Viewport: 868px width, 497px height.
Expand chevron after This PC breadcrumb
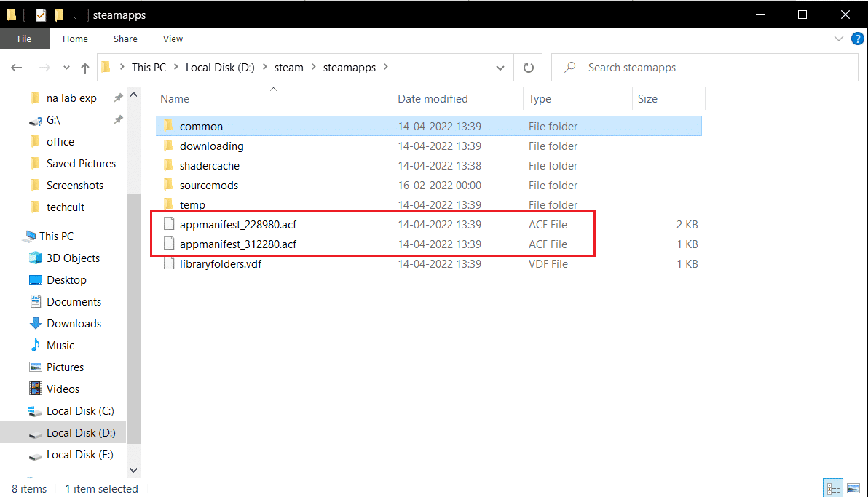[176, 68]
